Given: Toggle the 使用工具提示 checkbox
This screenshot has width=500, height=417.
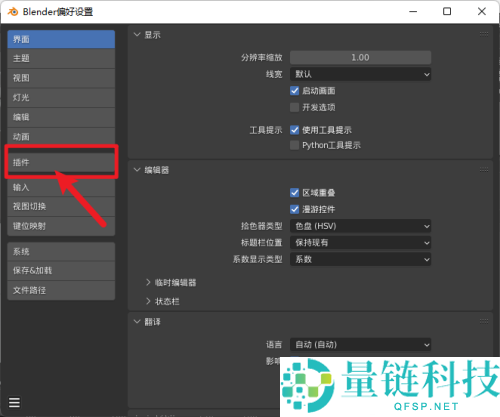Looking at the screenshot, I should 294,130.
